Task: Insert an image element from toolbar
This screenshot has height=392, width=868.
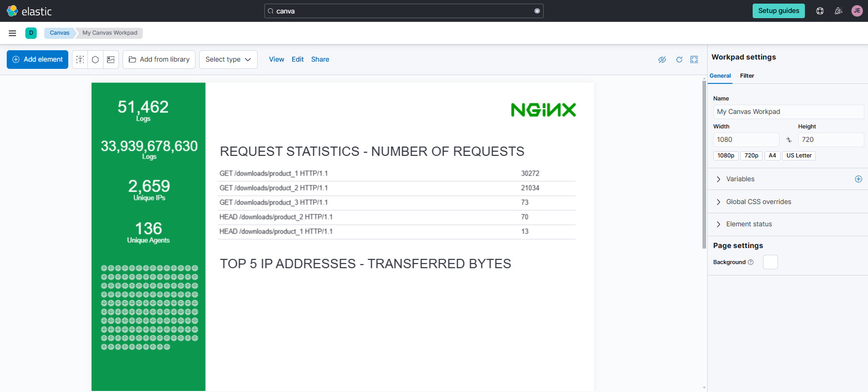Action: tap(111, 60)
